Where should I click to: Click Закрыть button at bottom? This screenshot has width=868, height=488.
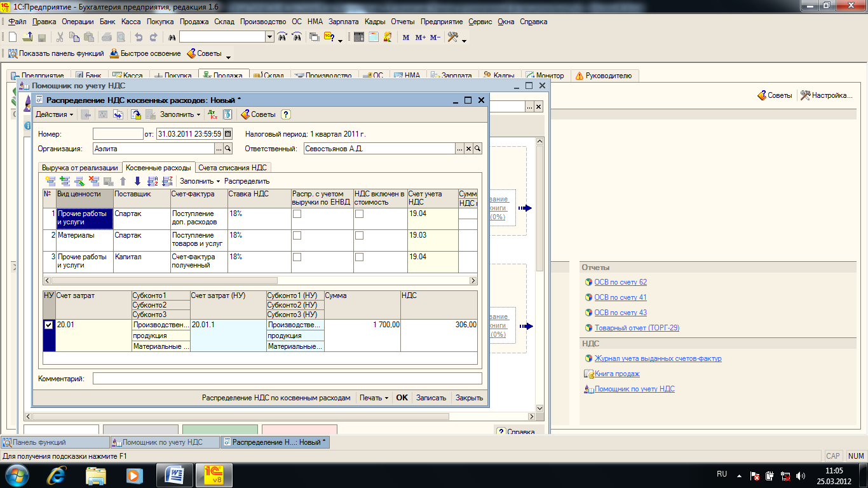469,398
